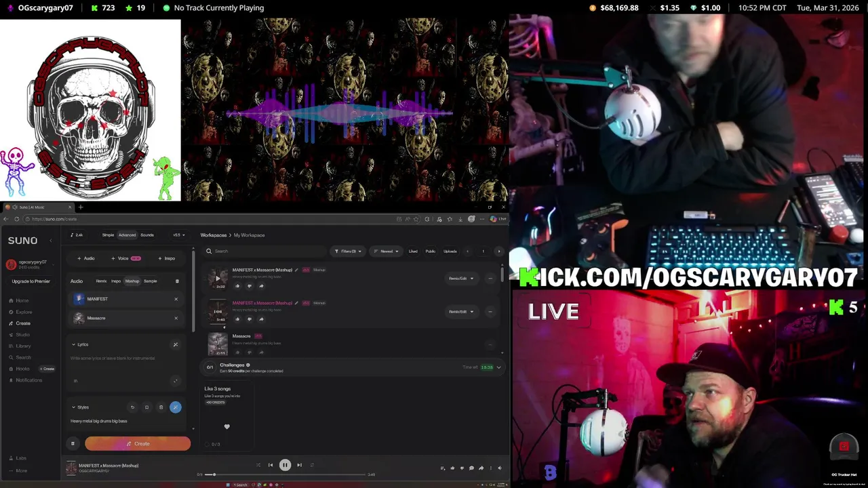
Task: Click the trash button left of Create
Action: [x=73, y=444]
